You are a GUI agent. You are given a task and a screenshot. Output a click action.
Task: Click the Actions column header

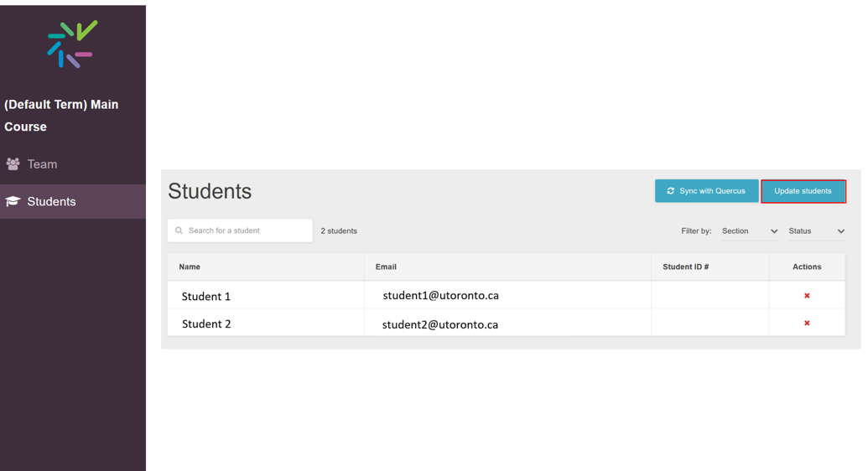pos(807,267)
